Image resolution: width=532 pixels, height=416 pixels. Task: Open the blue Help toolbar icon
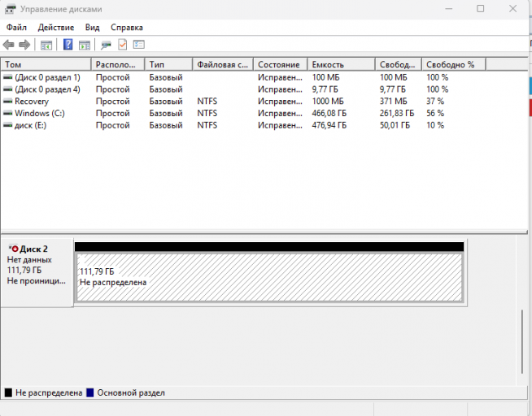68,45
